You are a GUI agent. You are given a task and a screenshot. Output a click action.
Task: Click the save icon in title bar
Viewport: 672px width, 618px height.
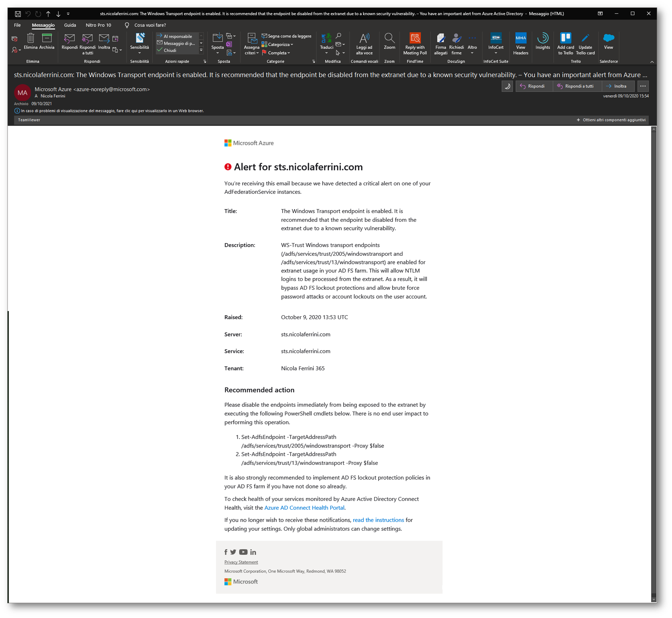18,14
